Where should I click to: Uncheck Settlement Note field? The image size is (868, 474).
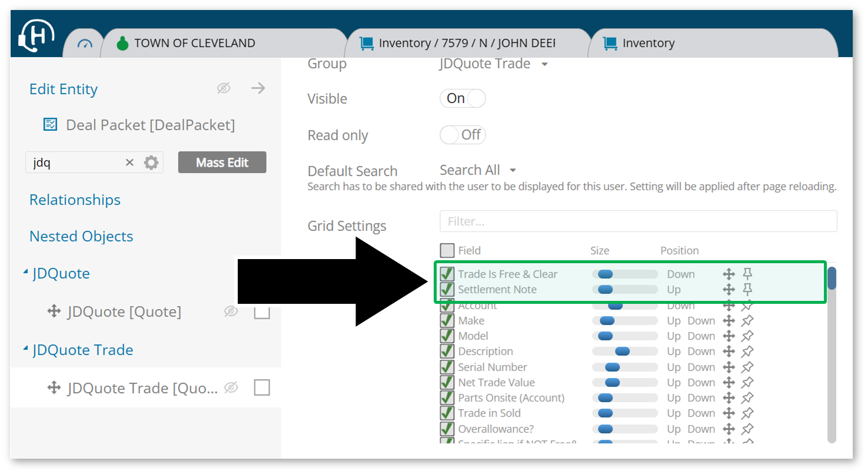(x=447, y=289)
